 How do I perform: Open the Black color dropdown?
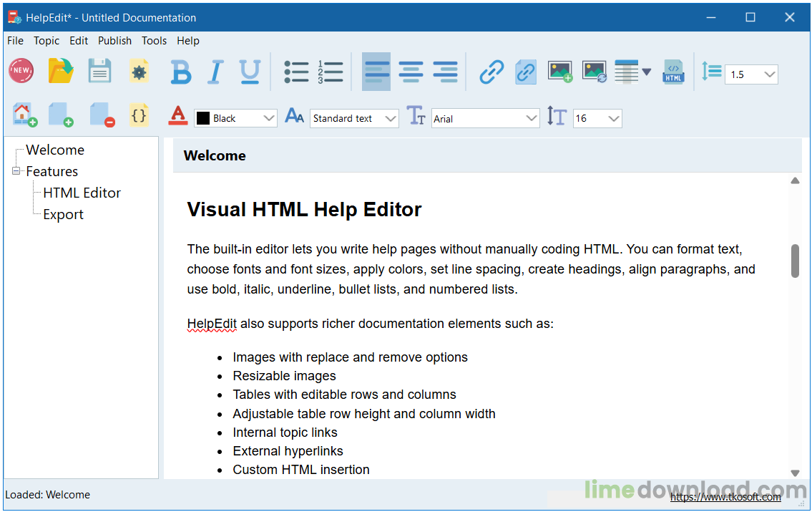point(268,118)
